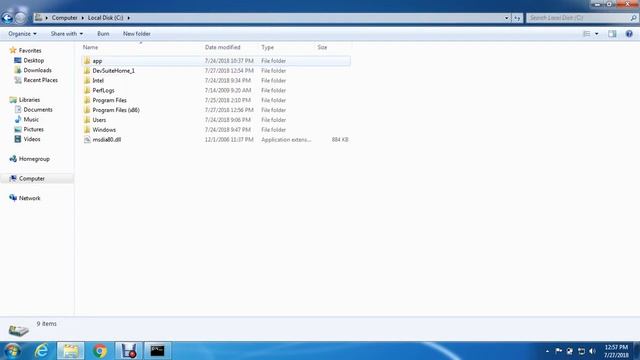Select the Computer breadcrumb segment
This screenshot has width=640, height=360.
click(64, 18)
